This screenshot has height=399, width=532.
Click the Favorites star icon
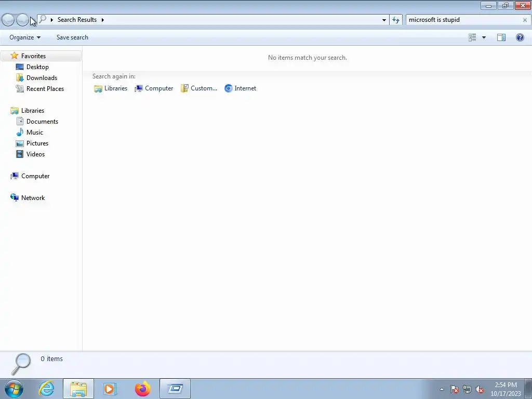[14, 56]
